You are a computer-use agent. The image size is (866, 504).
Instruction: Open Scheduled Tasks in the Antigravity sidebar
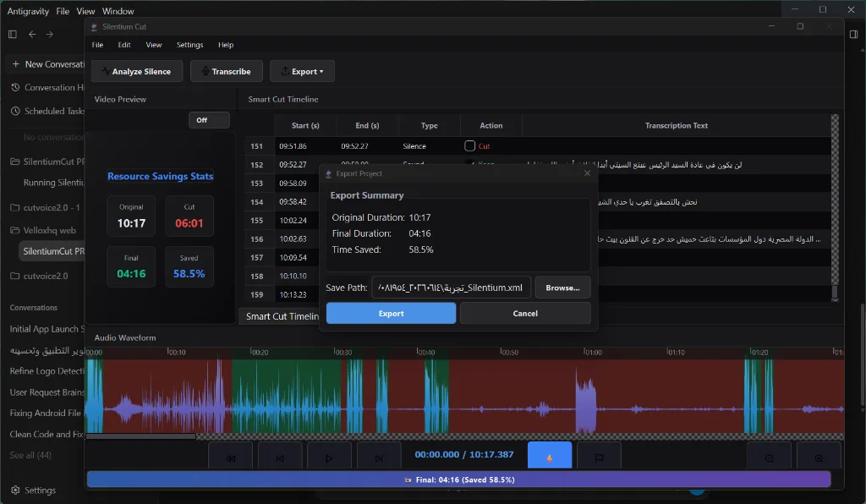pos(47,111)
